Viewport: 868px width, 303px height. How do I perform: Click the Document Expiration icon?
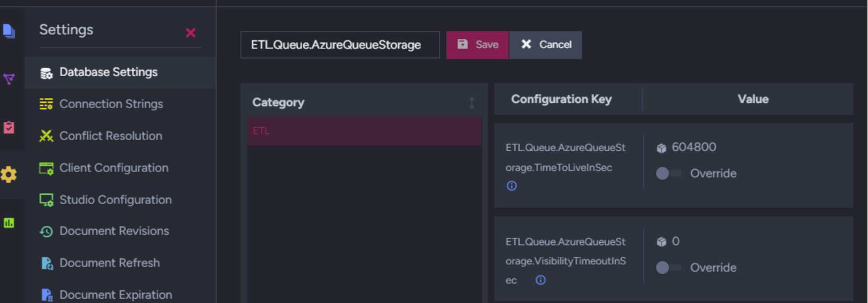[47, 295]
